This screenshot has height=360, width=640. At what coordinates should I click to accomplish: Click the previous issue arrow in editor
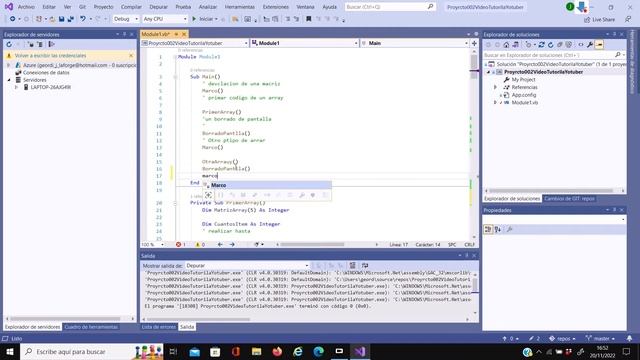click(x=220, y=244)
